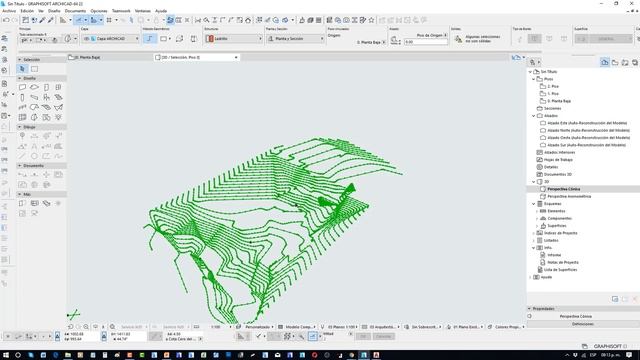
Task: Open the Diseño menu
Action: click(x=54, y=11)
